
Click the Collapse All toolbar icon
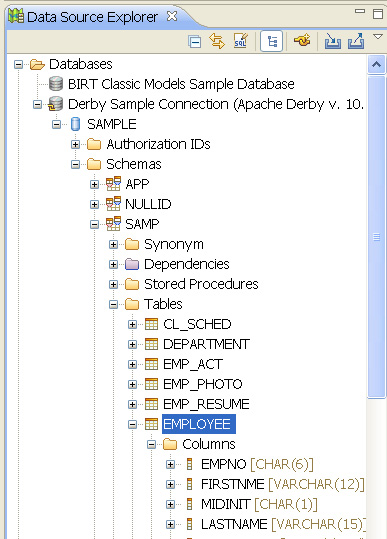(x=195, y=42)
